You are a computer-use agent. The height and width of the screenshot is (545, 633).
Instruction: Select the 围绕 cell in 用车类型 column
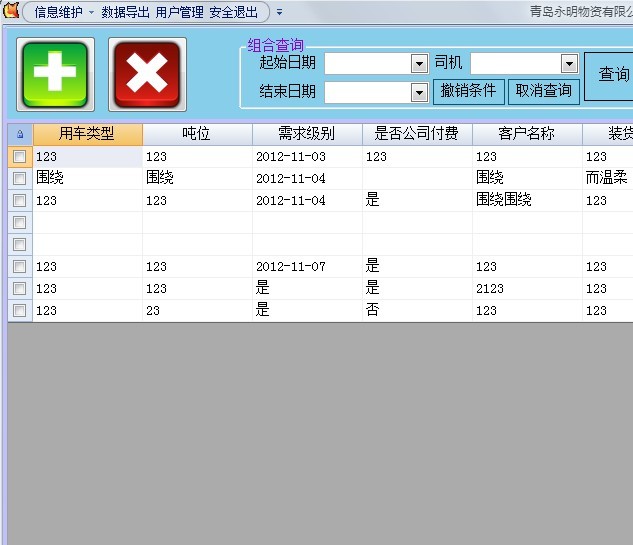[88, 178]
